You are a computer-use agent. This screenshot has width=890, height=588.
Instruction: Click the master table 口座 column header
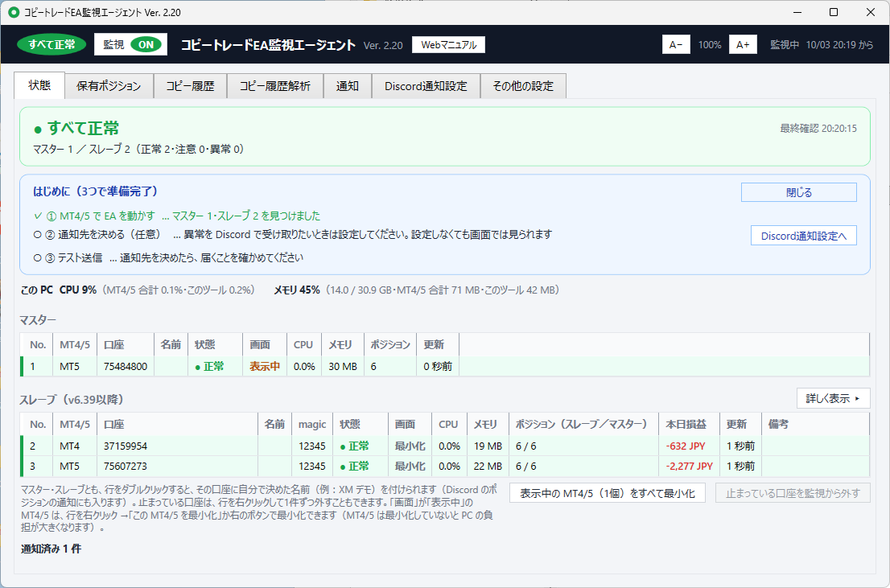[x=126, y=344]
